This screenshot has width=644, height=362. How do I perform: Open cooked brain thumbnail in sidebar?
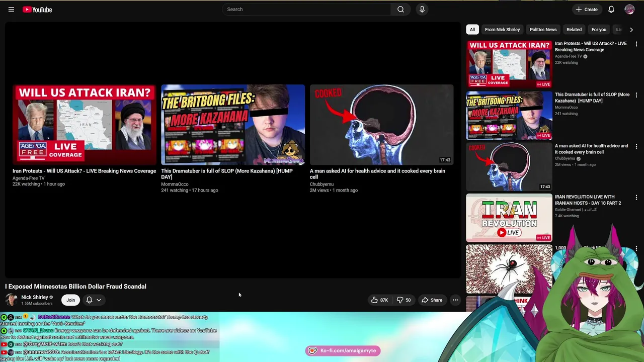click(x=509, y=166)
